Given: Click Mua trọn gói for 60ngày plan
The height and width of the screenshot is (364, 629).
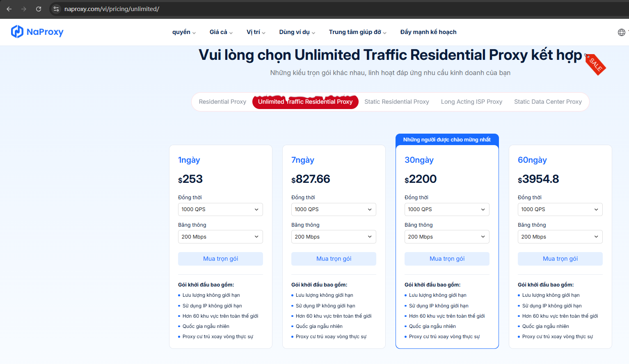Looking at the screenshot, I should point(560,259).
